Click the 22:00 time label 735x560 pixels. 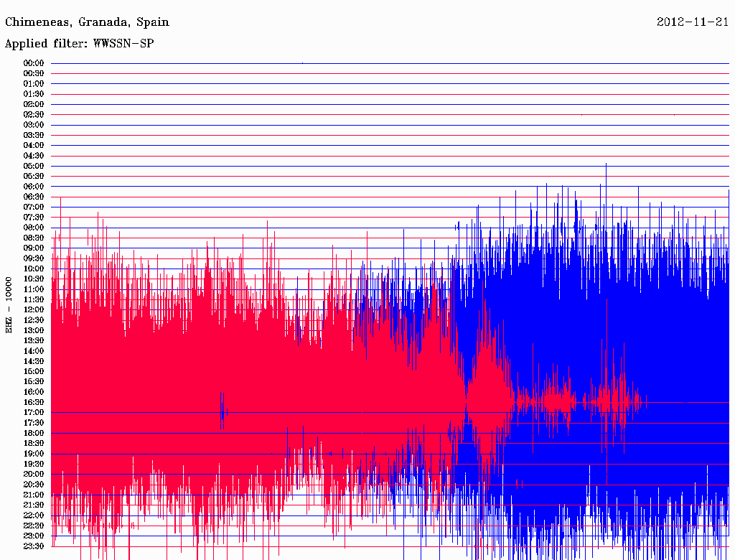click(34, 515)
